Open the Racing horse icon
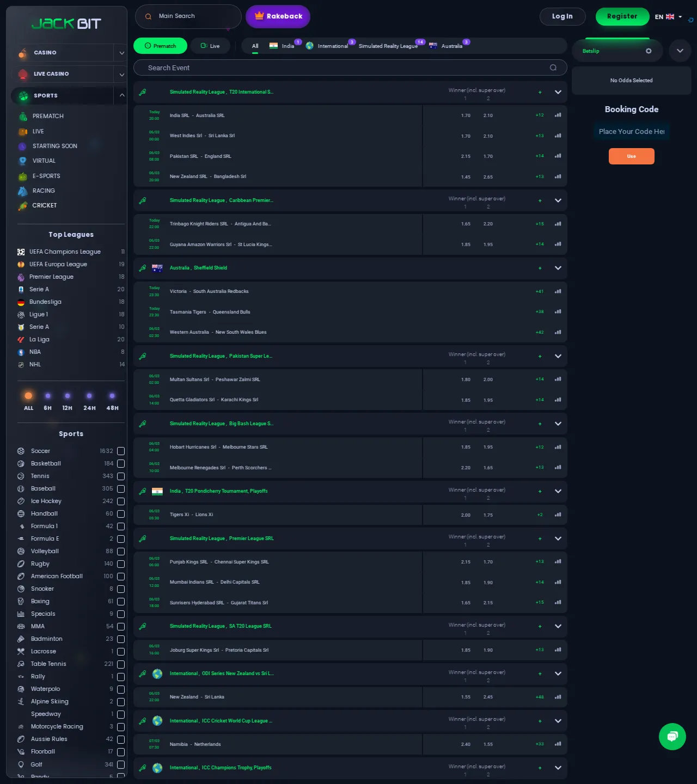Image resolution: width=697 pixels, height=784 pixels. (22, 191)
